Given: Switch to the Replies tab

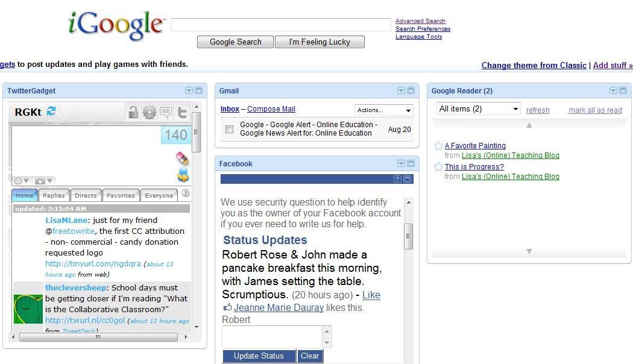Looking at the screenshot, I should pos(54,195).
